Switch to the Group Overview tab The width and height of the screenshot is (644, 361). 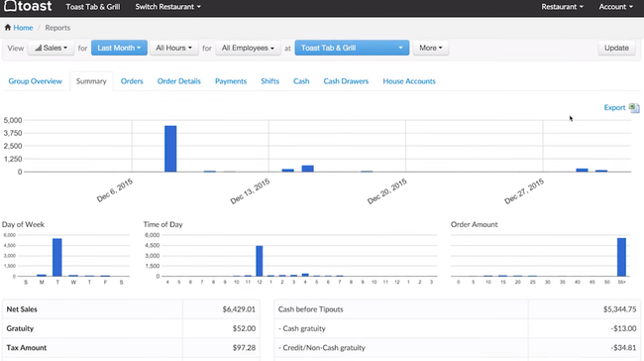pyautogui.click(x=36, y=81)
